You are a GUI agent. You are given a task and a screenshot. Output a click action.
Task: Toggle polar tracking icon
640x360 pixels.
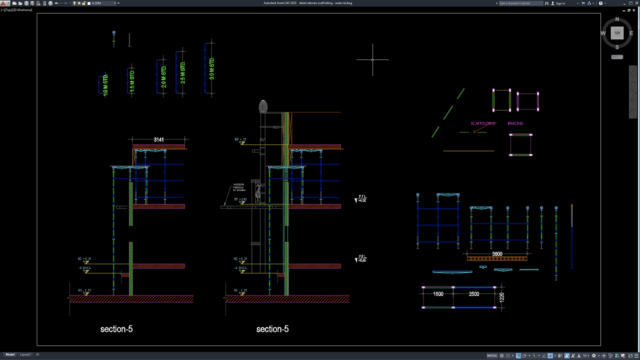(524, 356)
